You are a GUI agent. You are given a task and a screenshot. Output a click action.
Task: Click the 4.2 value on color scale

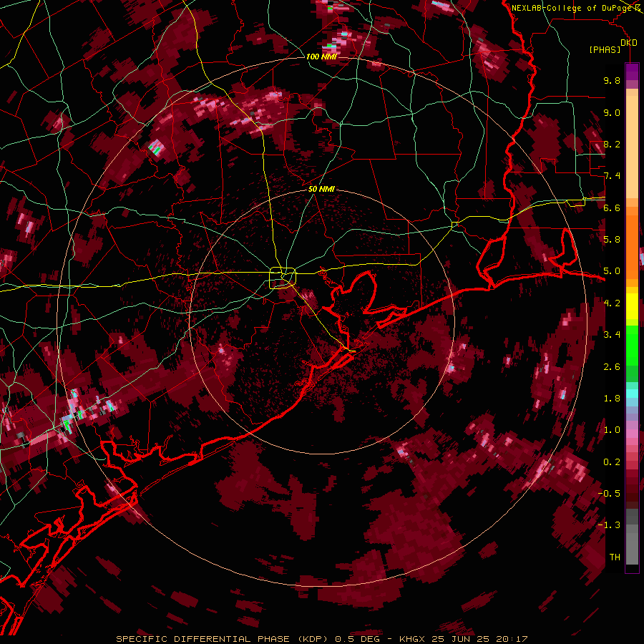612,303
